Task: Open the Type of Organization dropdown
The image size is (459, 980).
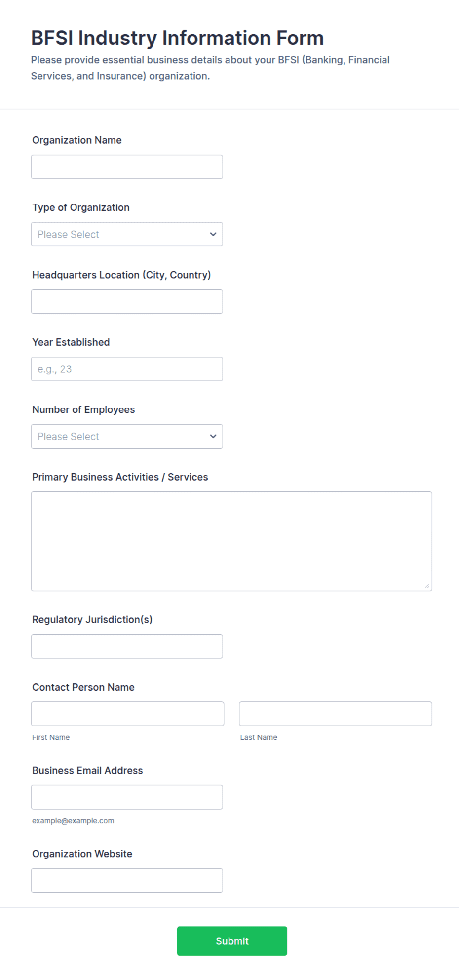Action: (127, 234)
